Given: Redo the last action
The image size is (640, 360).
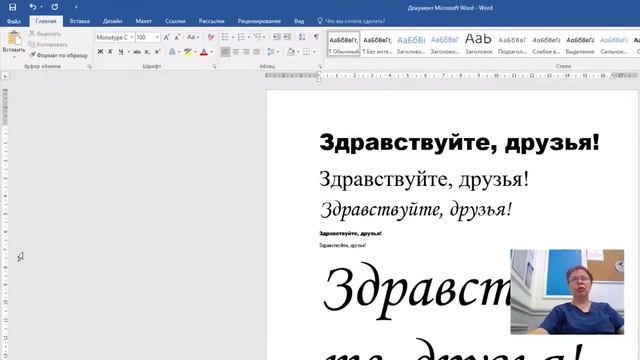Looking at the screenshot, I should [54, 7].
